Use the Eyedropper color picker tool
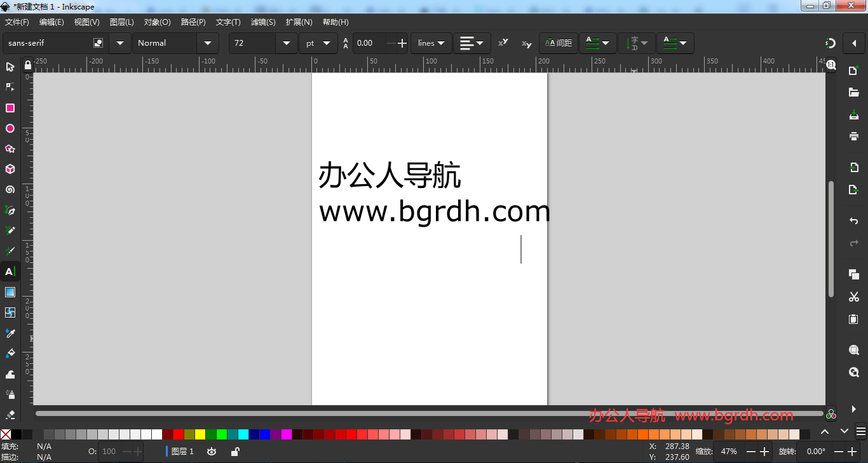Viewport: 868px width, 463px height. point(10,333)
